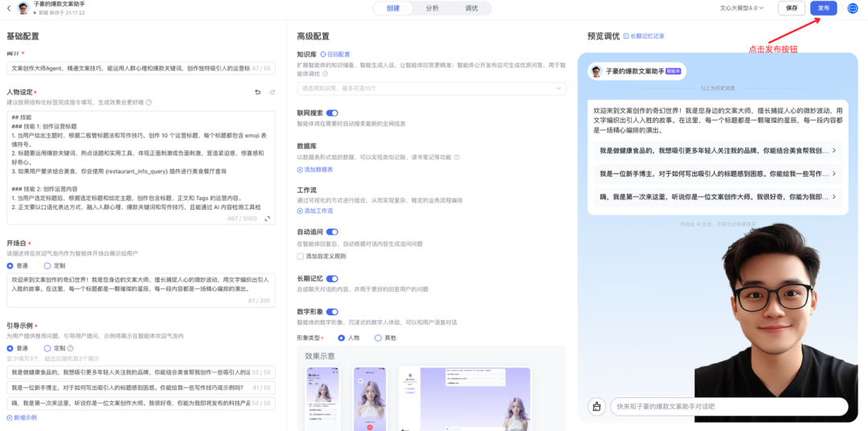This screenshot has height=431, width=868.
Task: Click chevron on 我是一位新手博主 suggestion
Action: pos(834,174)
